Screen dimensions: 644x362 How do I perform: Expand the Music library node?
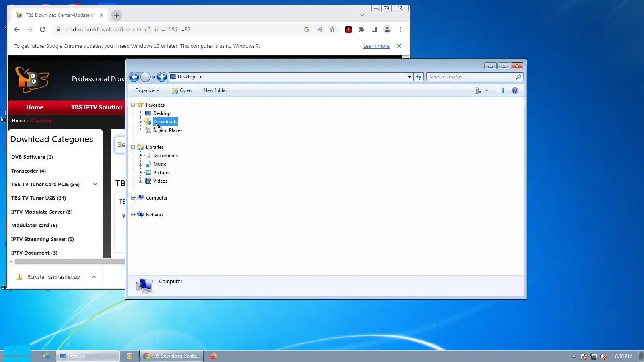tap(140, 164)
